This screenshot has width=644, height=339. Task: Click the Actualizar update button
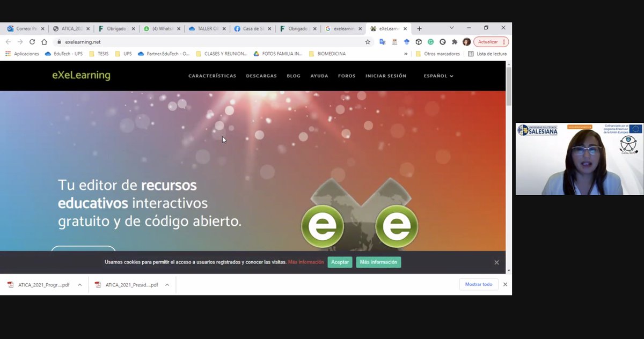(488, 42)
